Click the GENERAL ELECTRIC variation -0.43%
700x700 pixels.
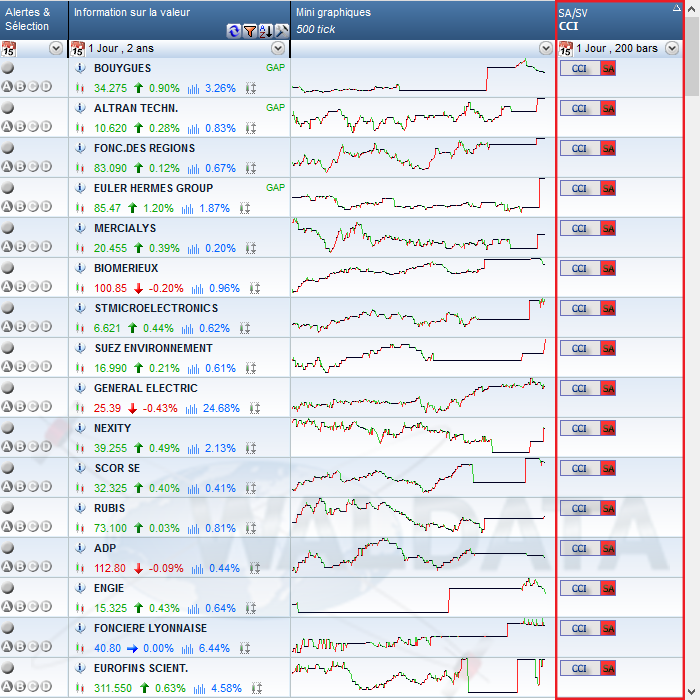click(x=160, y=408)
